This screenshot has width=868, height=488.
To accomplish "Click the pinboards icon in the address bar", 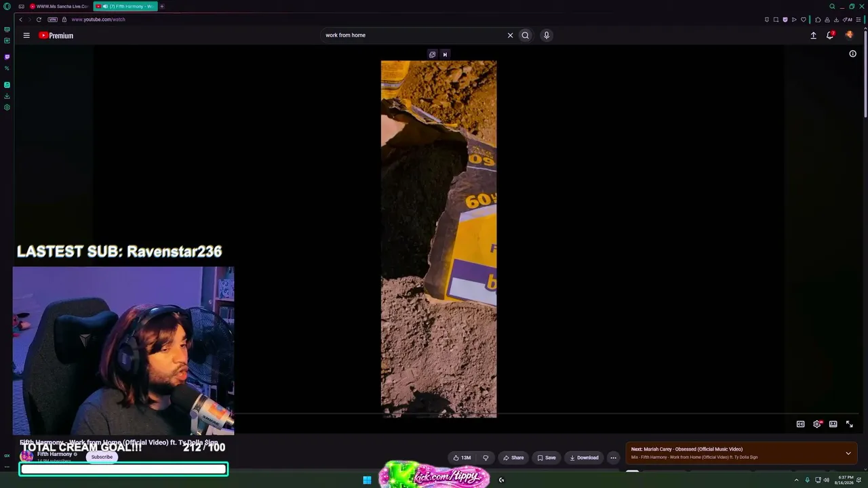I will click(x=767, y=20).
